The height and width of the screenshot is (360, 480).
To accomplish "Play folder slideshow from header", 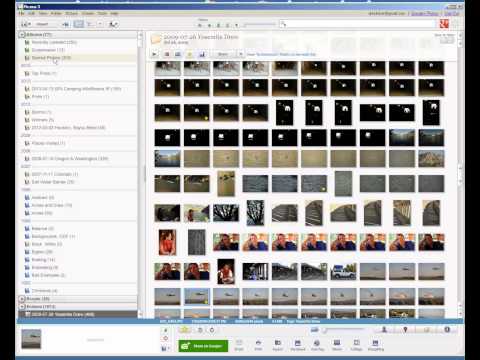I will pos(155,54).
